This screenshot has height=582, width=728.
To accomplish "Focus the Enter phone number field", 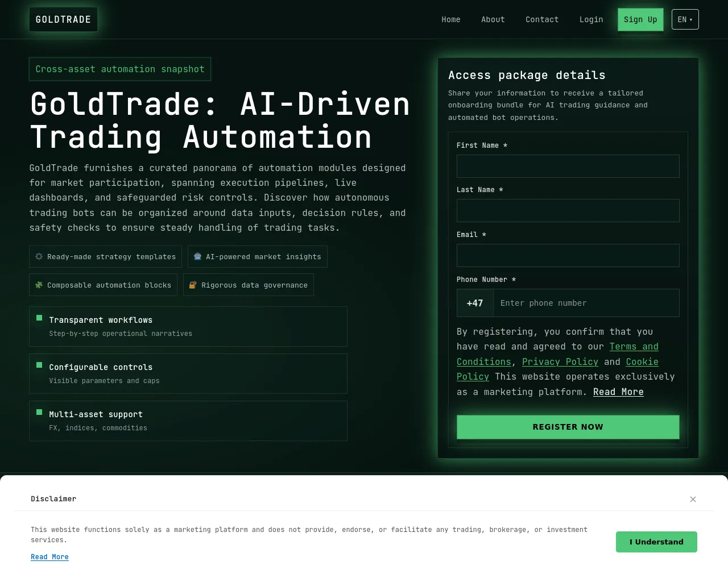I will (586, 303).
